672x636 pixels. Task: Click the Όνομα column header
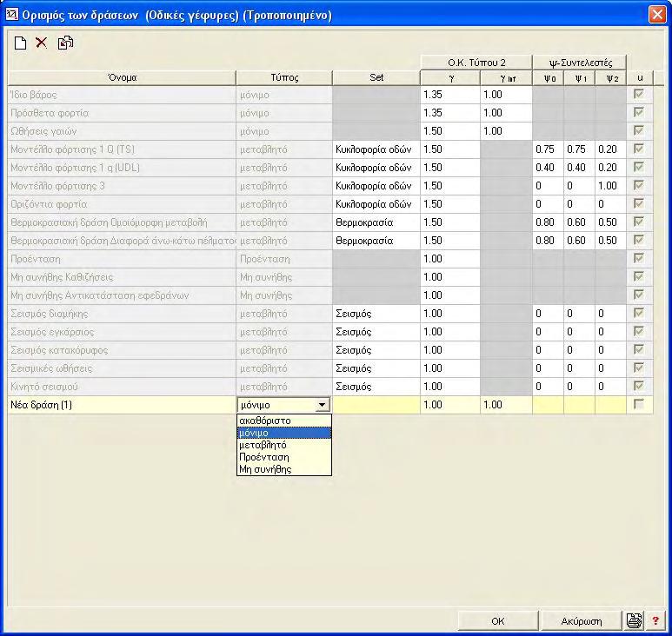pyautogui.click(x=122, y=78)
